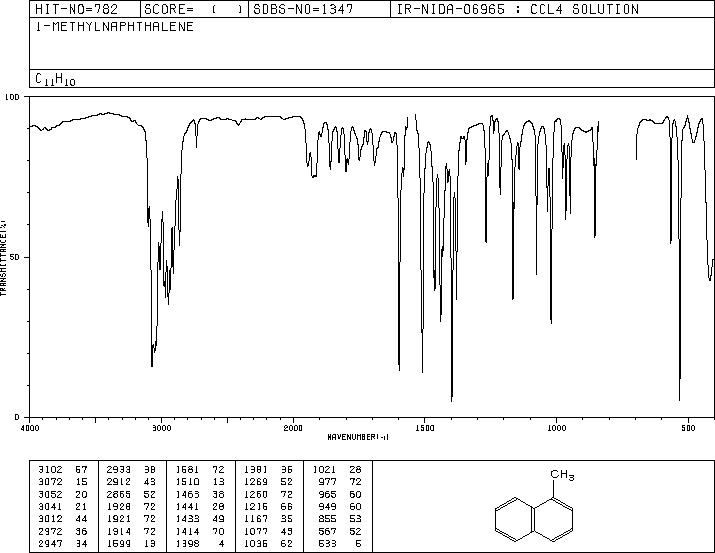Select the 1167 peak entry in the table
The height and width of the screenshot is (553, 715).
tap(268, 519)
